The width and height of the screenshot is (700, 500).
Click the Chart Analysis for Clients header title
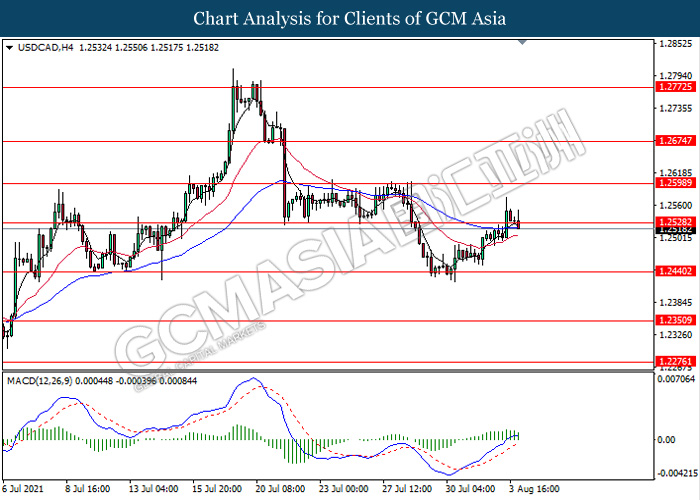(x=350, y=19)
